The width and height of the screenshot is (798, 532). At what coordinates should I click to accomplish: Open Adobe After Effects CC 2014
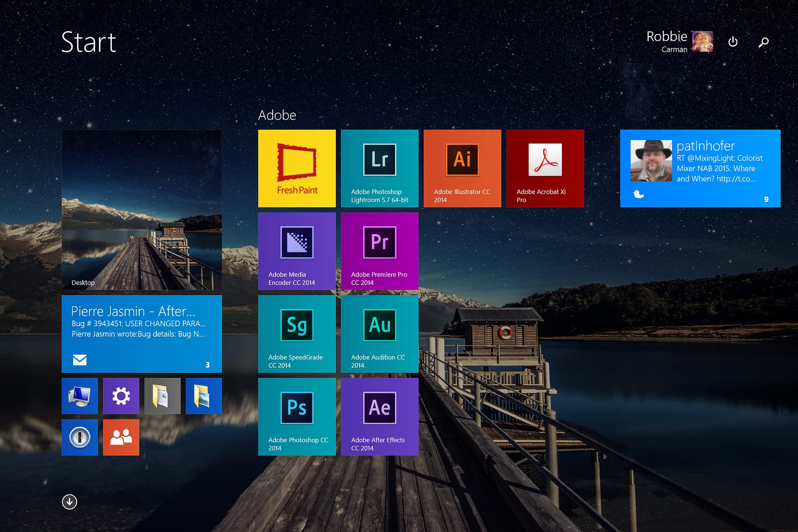379,416
